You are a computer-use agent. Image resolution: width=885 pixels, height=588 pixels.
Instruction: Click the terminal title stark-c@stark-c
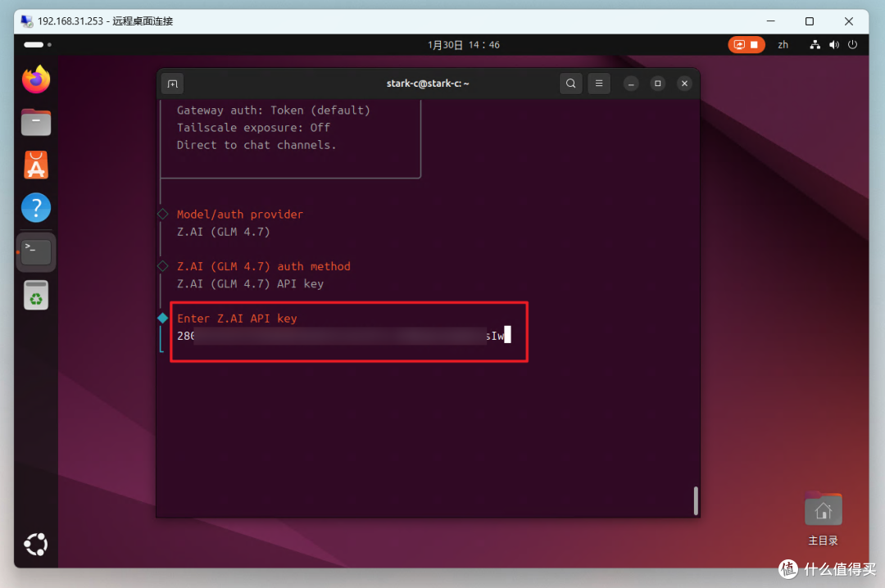click(427, 84)
